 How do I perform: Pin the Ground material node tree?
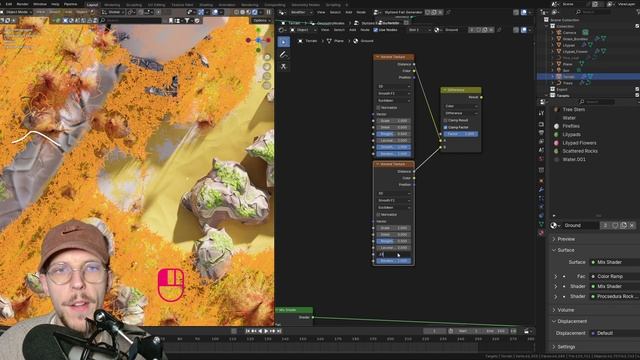click(x=499, y=30)
